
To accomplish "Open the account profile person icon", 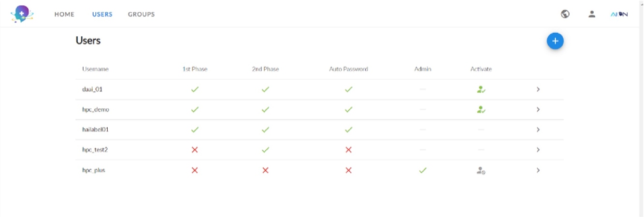I will (x=591, y=14).
